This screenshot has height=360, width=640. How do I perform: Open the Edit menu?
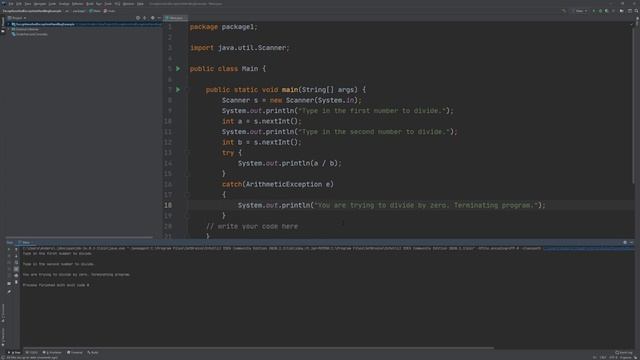19,4
